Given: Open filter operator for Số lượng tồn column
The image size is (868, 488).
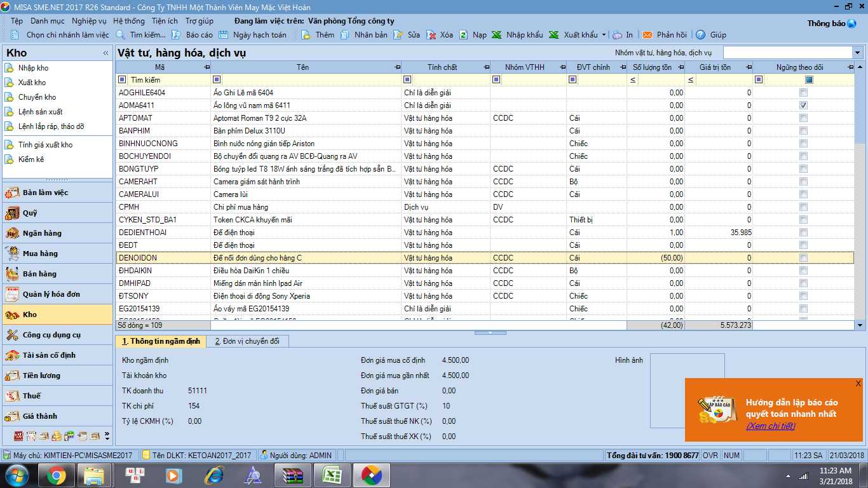Looking at the screenshot, I should tap(633, 80).
